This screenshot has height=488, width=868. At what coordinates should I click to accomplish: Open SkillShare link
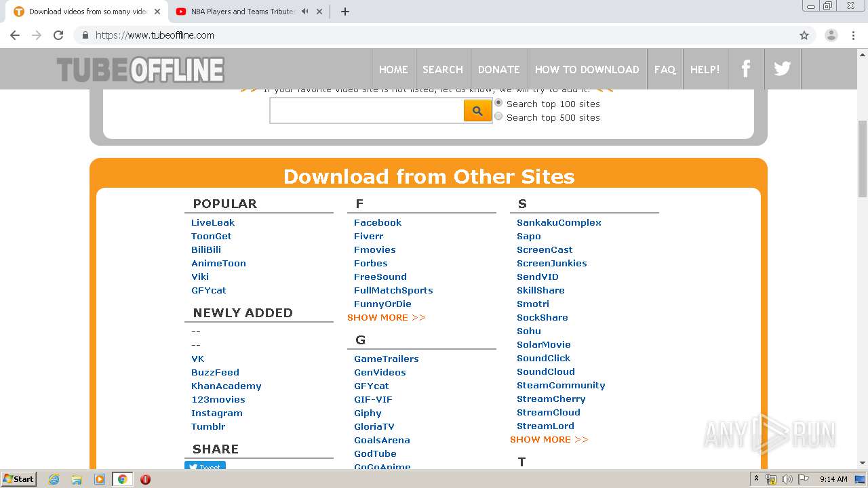pos(540,290)
